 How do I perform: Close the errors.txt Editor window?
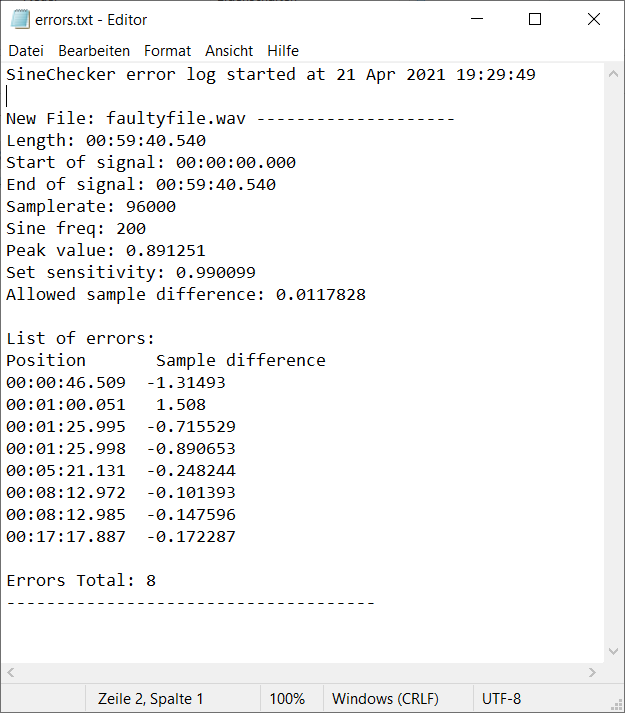tap(594, 19)
